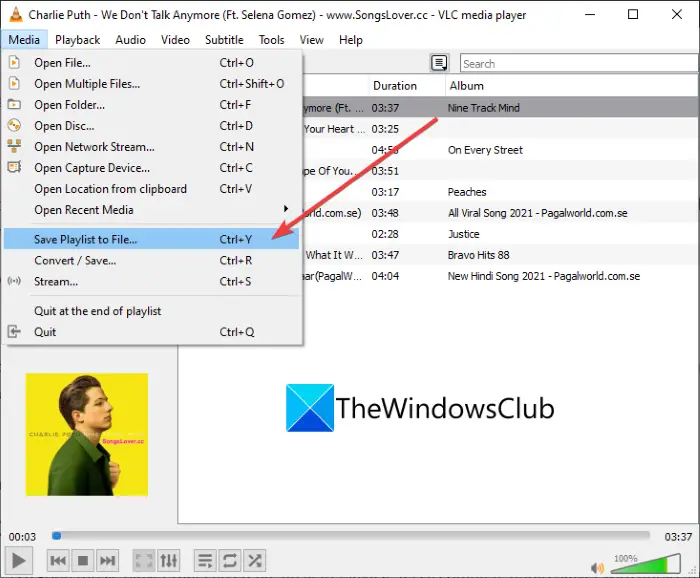Viewport: 700px width, 578px height.
Task: Choose Open Network Stream... entry
Action: [x=151, y=146]
